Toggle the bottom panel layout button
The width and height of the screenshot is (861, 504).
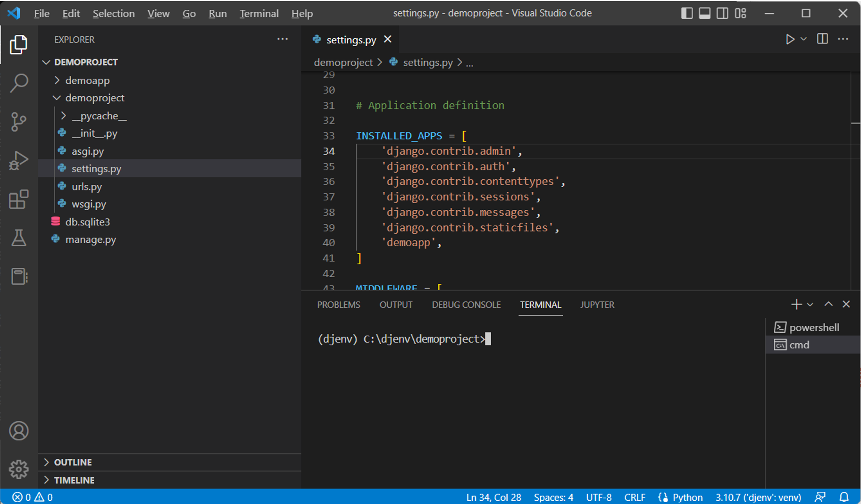pos(704,13)
